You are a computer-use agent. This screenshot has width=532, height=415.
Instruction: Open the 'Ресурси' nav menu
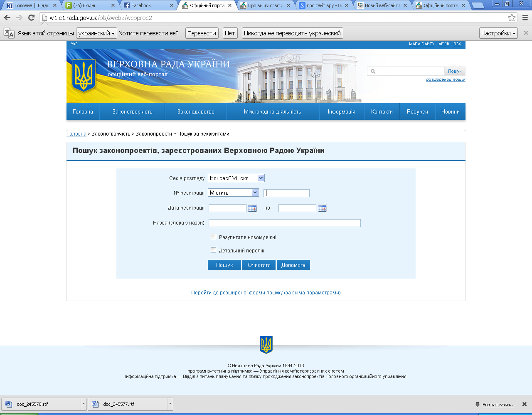pyautogui.click(x=417, y=111)
